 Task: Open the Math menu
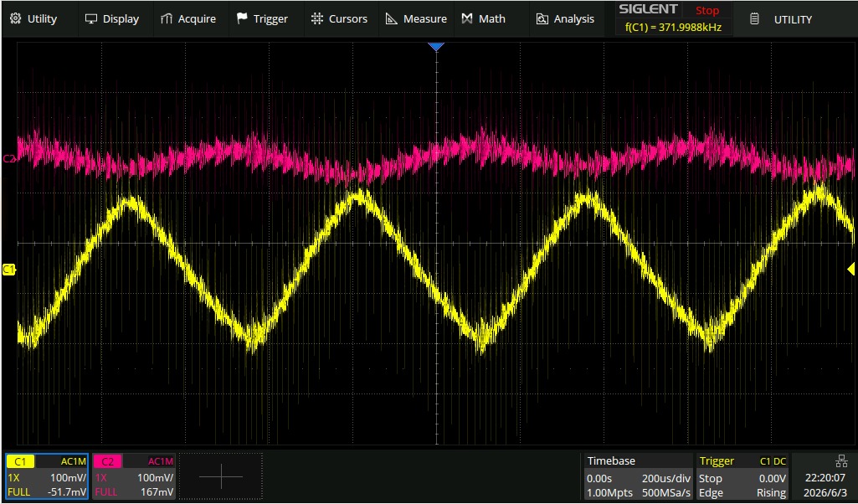483,19
